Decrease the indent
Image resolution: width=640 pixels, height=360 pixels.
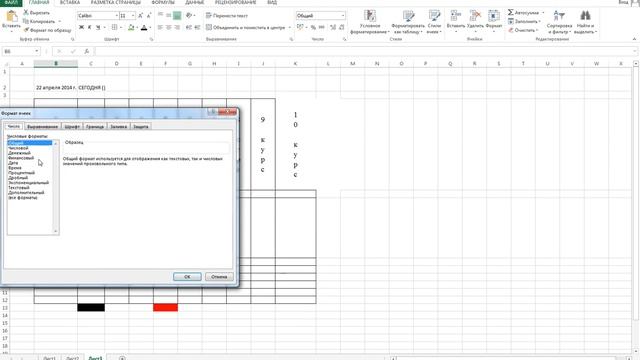(x=189, y=27)
